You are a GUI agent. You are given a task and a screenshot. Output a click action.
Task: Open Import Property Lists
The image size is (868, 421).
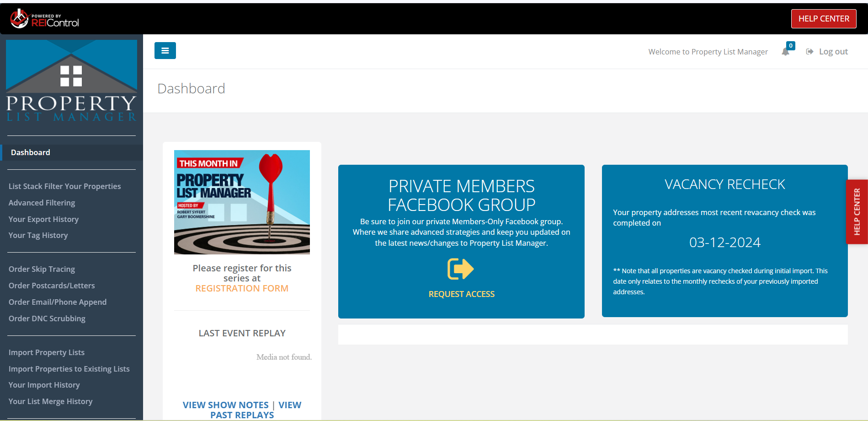[x=46, y=352]
